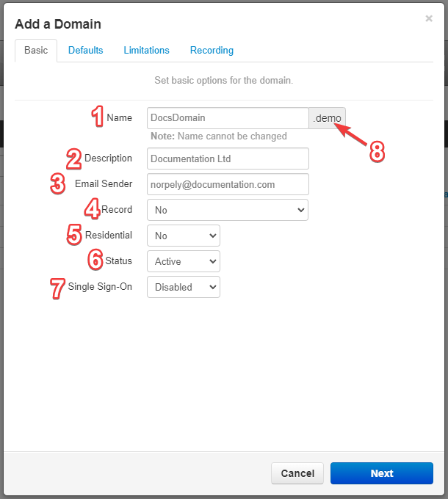Click the Name field label

pyautogui.click(x=120, y=117)
